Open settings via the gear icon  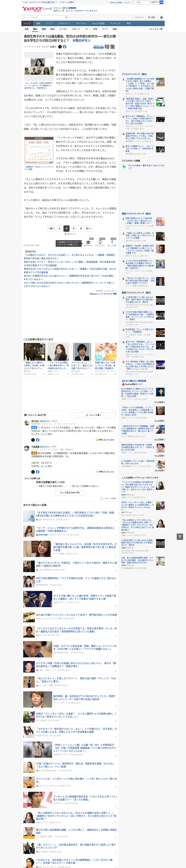[161, 18]
